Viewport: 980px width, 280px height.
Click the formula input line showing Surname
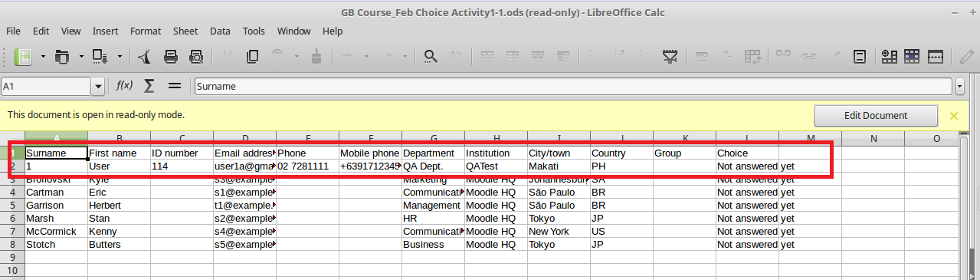coord(574,87)
